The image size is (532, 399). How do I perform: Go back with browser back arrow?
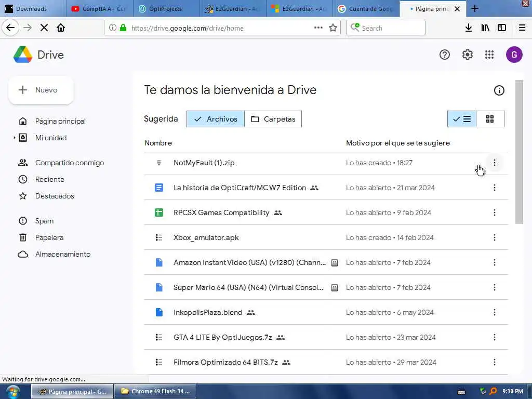[x=10, y=28]
